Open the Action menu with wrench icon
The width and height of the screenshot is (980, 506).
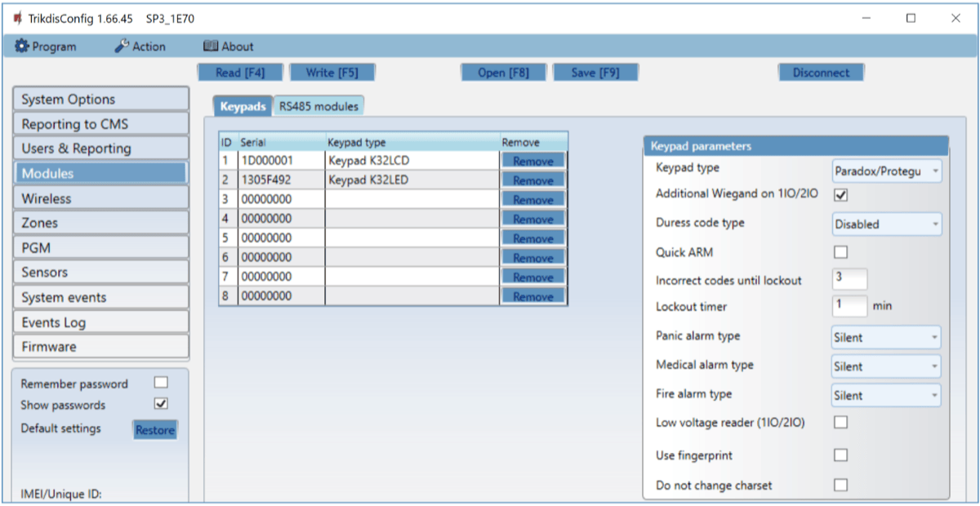click(x=140, y=47)
